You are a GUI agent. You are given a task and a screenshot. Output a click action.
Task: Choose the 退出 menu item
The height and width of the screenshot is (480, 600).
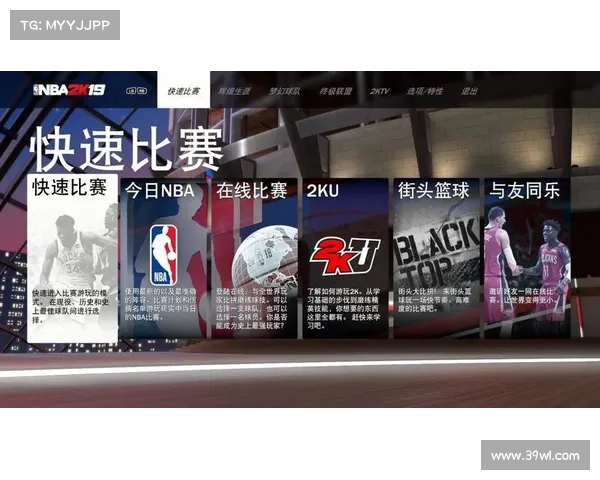pos(469,91)
